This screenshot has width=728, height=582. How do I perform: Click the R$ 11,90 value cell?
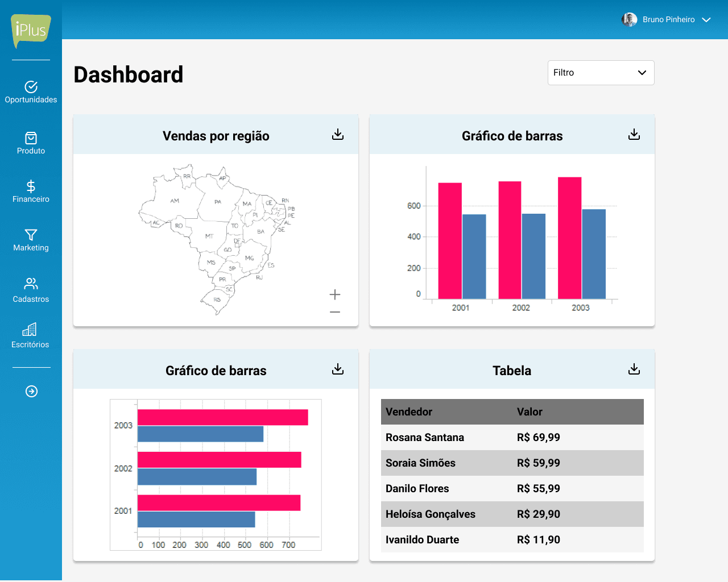coord(539,540)
